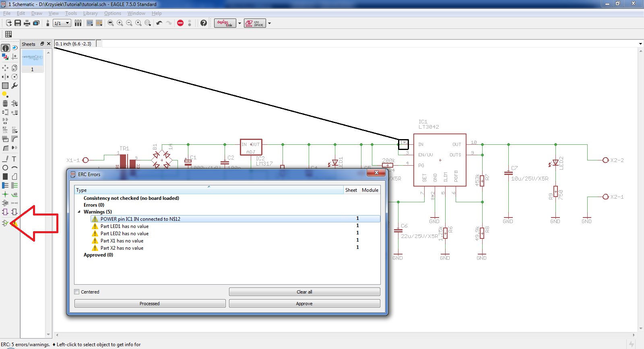The width and height of the screenshot is (644, 349).
Task: Select the Move tool
Action: click(x=5, y=68)
